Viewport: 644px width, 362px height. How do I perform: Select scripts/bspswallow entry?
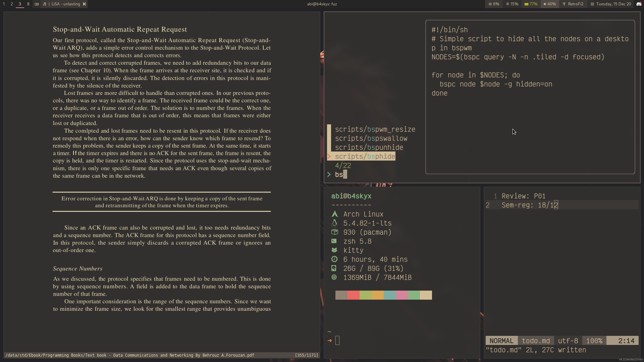tap(371, 138)
